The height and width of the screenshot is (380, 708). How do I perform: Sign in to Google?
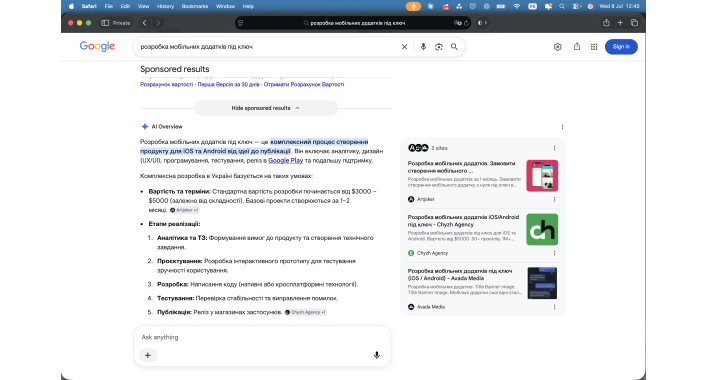(621, 47)
